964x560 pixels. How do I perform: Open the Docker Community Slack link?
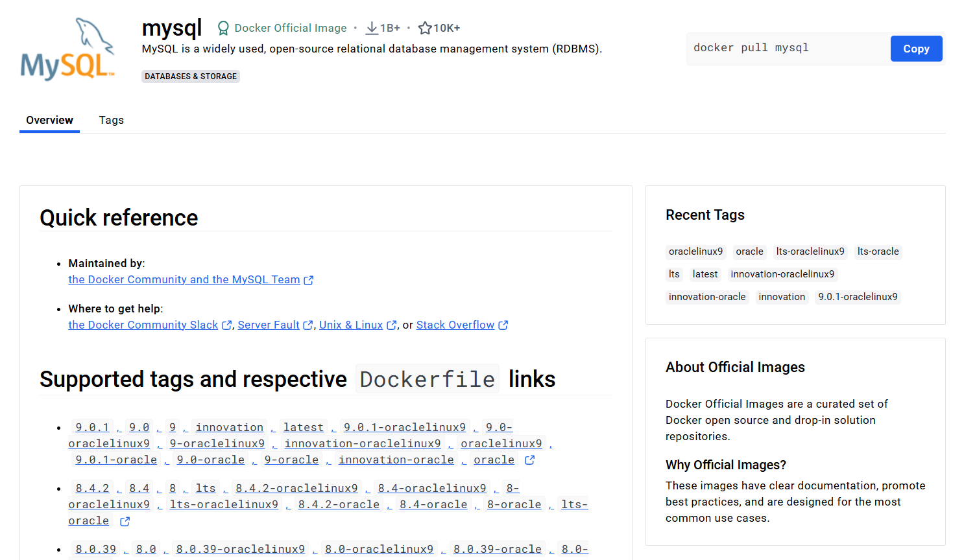143,325
